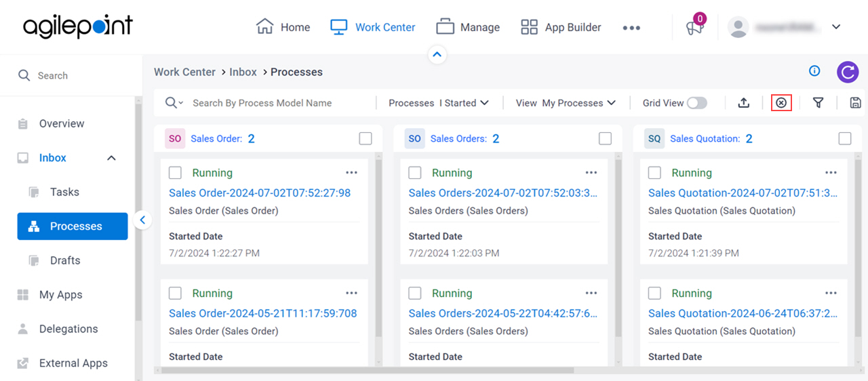
Task: Select checkbox on Sales Orders-2024-05-22 card
Action: (415, 294)
